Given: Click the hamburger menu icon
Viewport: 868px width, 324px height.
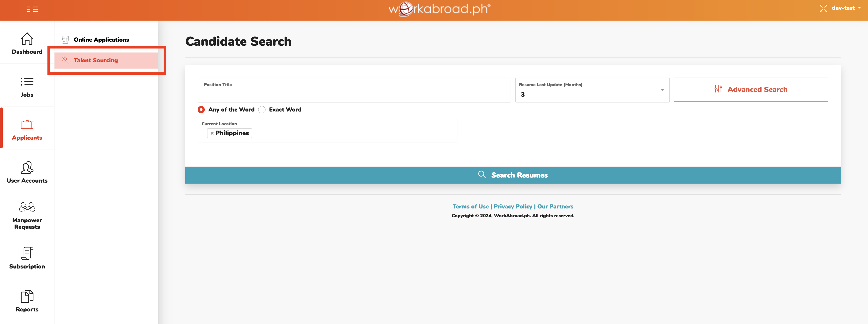Looking at the screenshot, I should [33, 10].
